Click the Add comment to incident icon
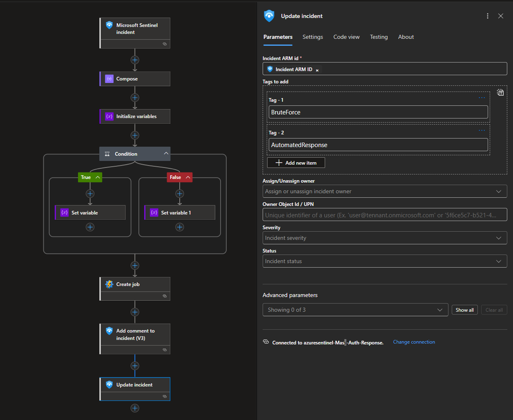 (x=109, y=331)
